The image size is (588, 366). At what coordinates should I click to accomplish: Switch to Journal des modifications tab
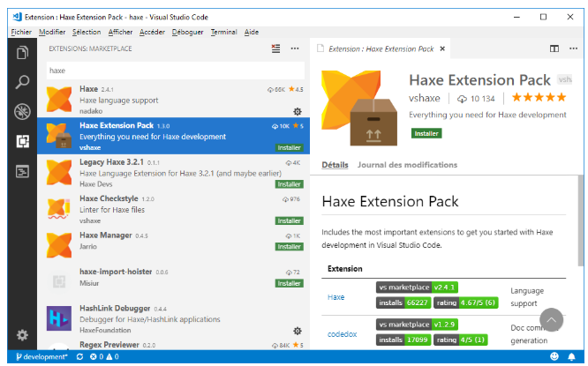click(407, 165)
